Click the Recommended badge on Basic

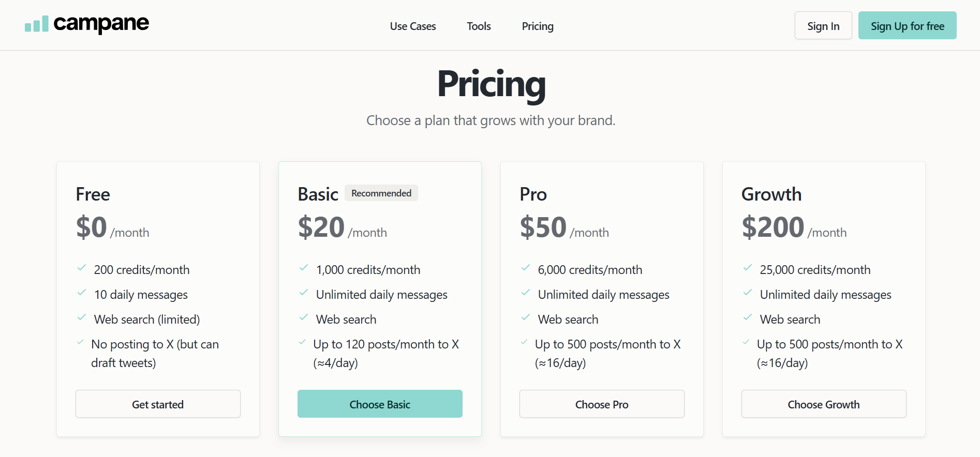tap(381, 192)
